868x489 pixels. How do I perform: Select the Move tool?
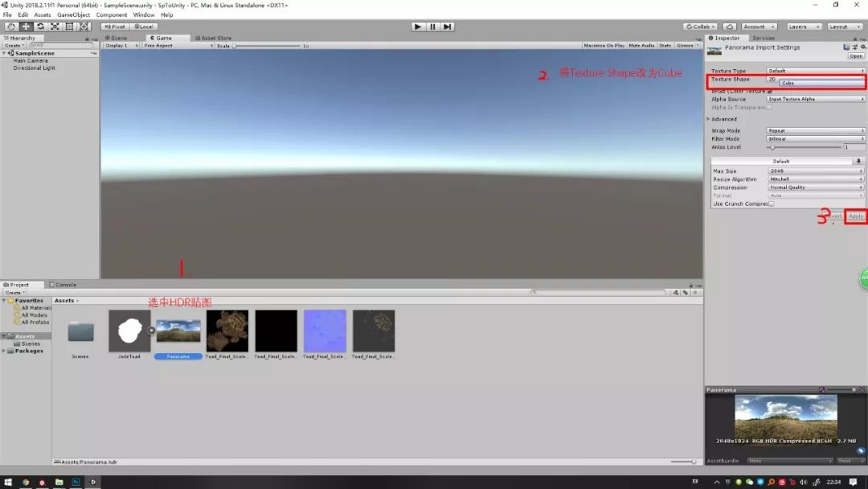(x=26, y=26)
